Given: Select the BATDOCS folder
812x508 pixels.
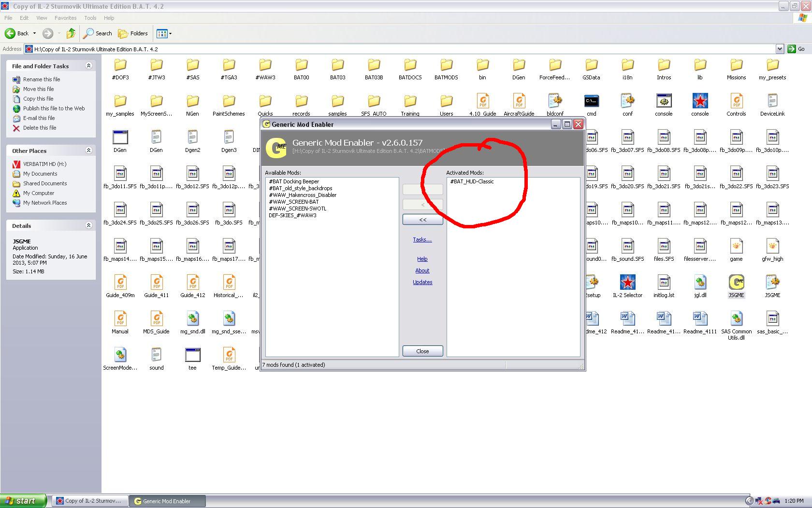Looking at the screenshot, I should 410,69.
